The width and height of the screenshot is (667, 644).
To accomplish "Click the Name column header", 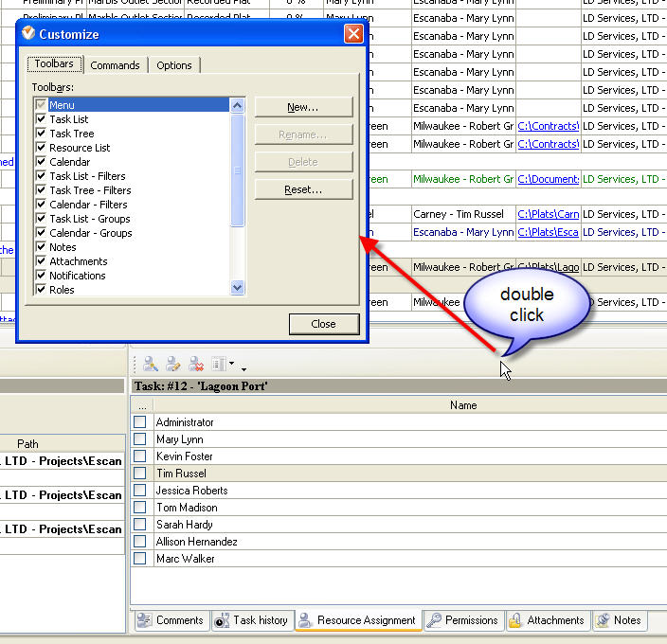I will (463, 405).
